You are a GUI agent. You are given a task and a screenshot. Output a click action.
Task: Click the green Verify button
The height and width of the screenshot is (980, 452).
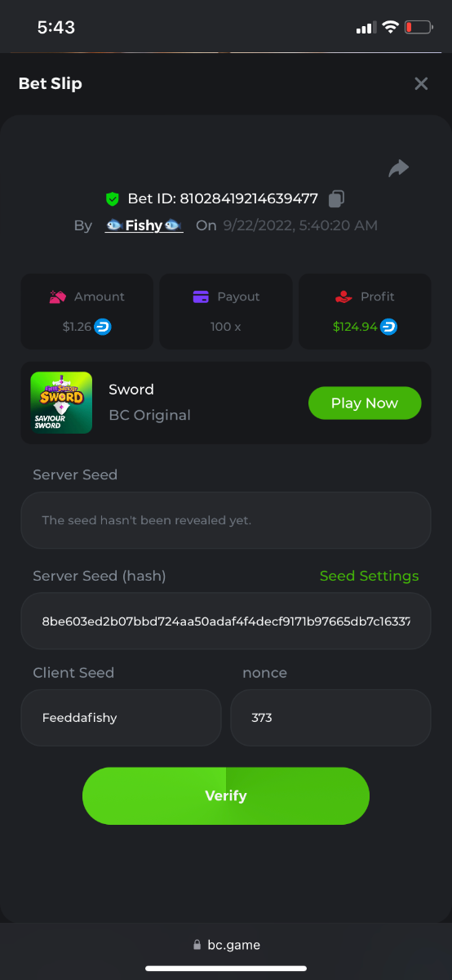pos(226,795)
